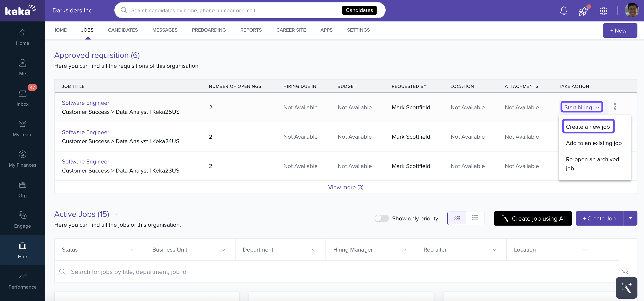Click the rocket launch icon
The width and height of the screenshot is (644, 301).
point(583,11)
